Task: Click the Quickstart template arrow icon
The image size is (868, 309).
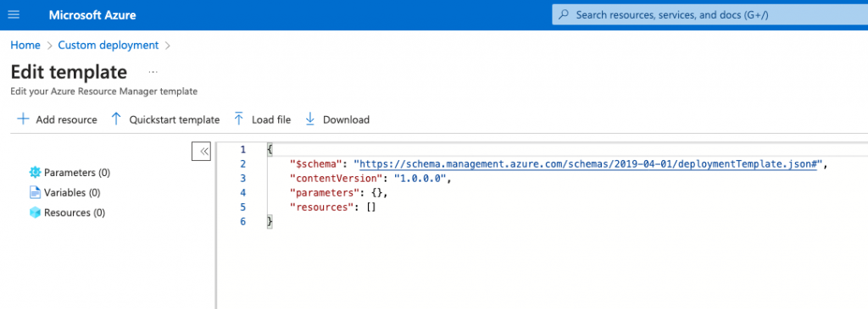Action: pos(115,119)
